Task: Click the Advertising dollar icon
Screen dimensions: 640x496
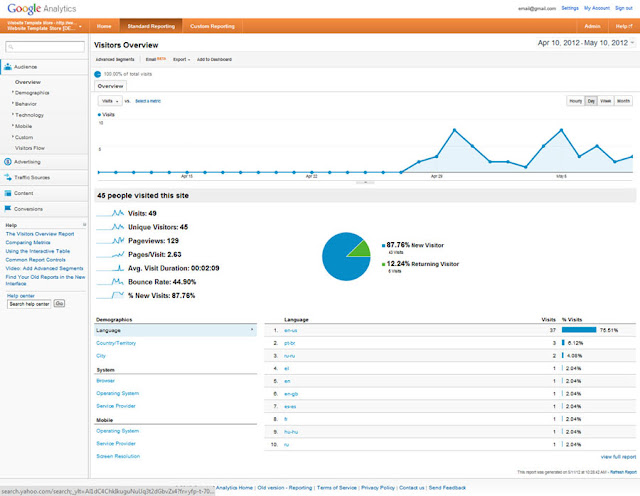Action: (8, 162)
